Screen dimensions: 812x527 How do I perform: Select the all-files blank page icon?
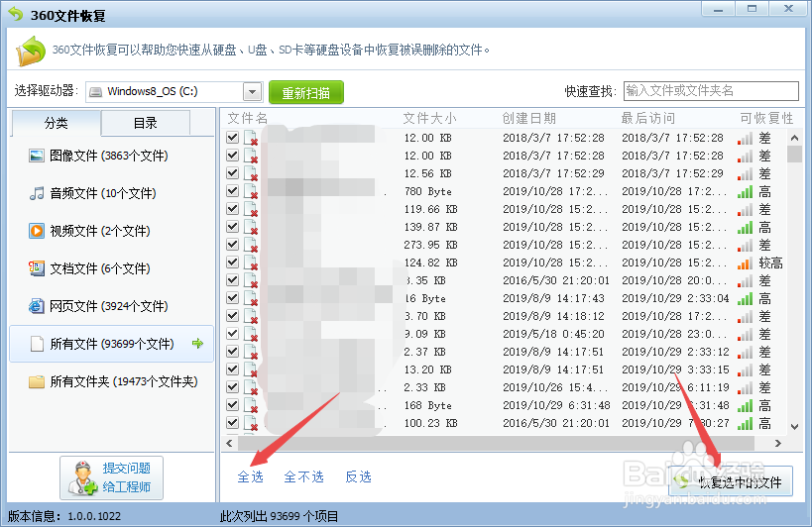[37, 344]
